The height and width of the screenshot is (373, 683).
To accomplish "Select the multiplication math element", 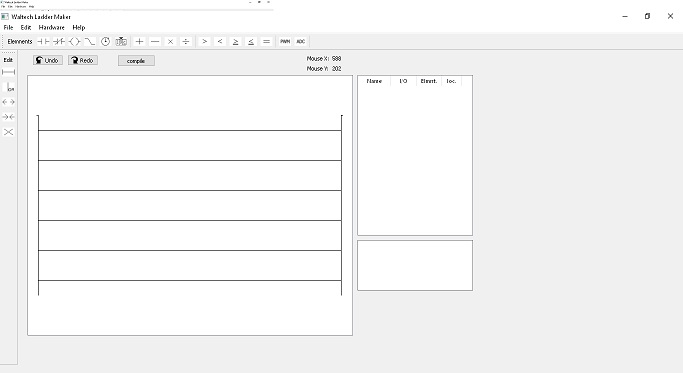I will pos(170,41).
